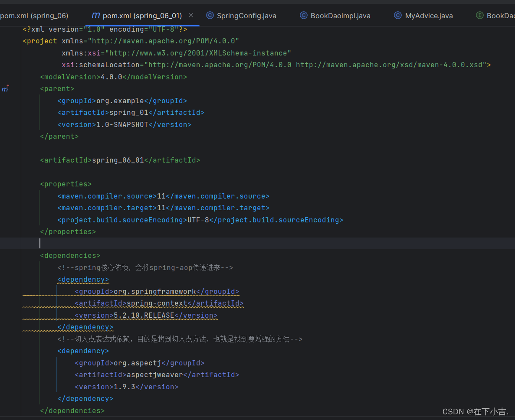This screenshot has width=515, height=420.
Task: Click the maven.compiler.target 11 line
Action: [x=163, y=208]
